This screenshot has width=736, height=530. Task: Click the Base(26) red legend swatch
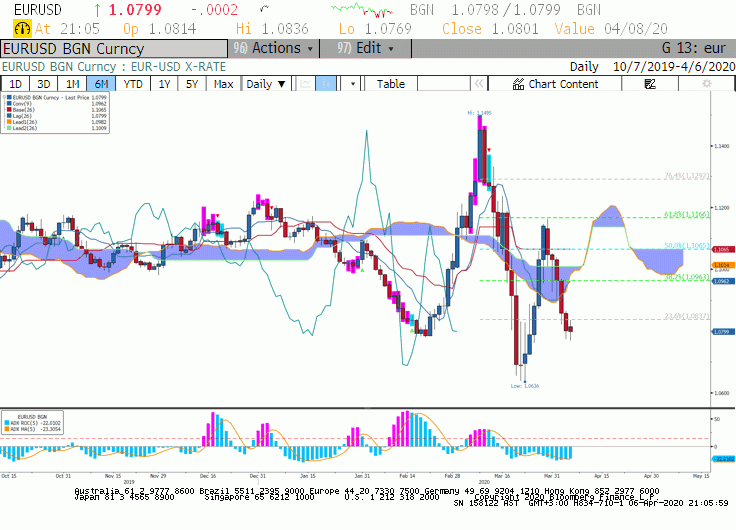(9, 110)
